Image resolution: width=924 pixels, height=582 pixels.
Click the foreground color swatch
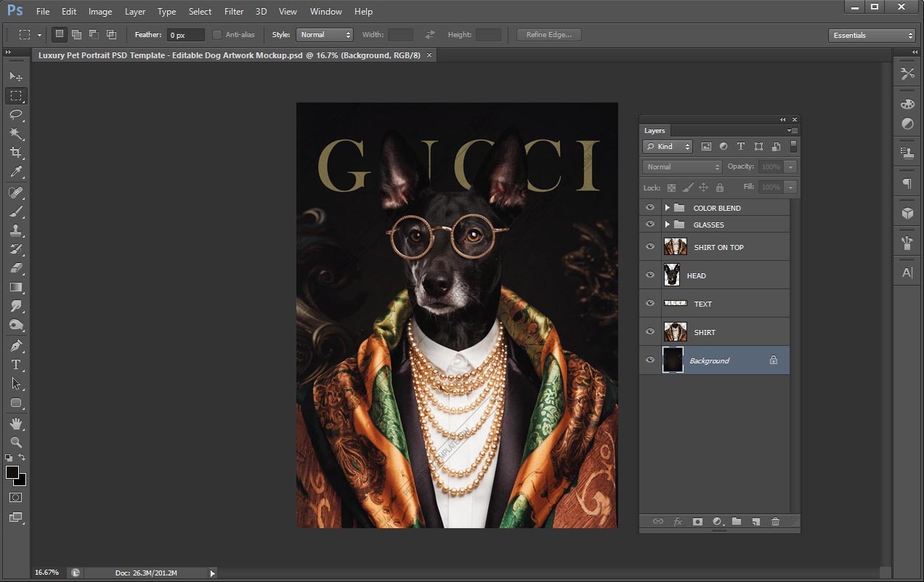[x=12, y=472]
